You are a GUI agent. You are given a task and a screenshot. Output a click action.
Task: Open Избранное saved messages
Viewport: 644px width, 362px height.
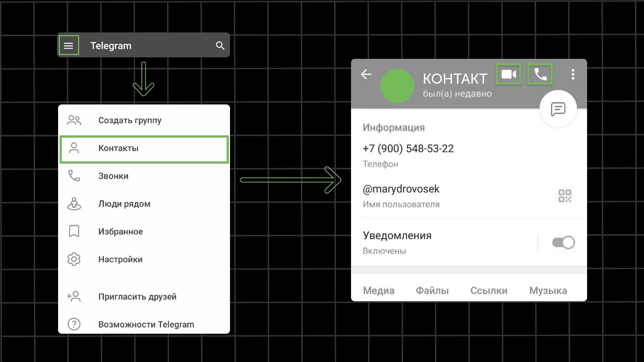[144, 232]
